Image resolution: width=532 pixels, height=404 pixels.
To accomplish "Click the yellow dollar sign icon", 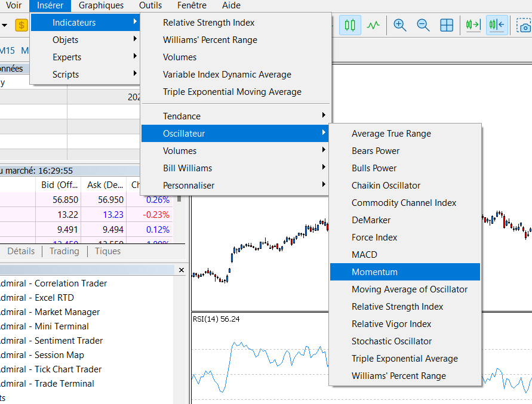I will pyautogui.click(x=21, y=25).
